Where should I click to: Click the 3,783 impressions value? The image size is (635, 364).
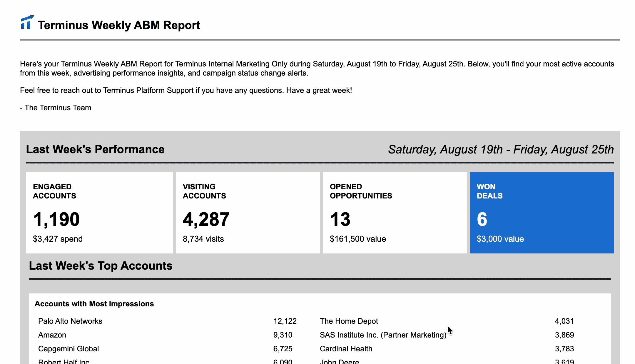click(564, 349)
